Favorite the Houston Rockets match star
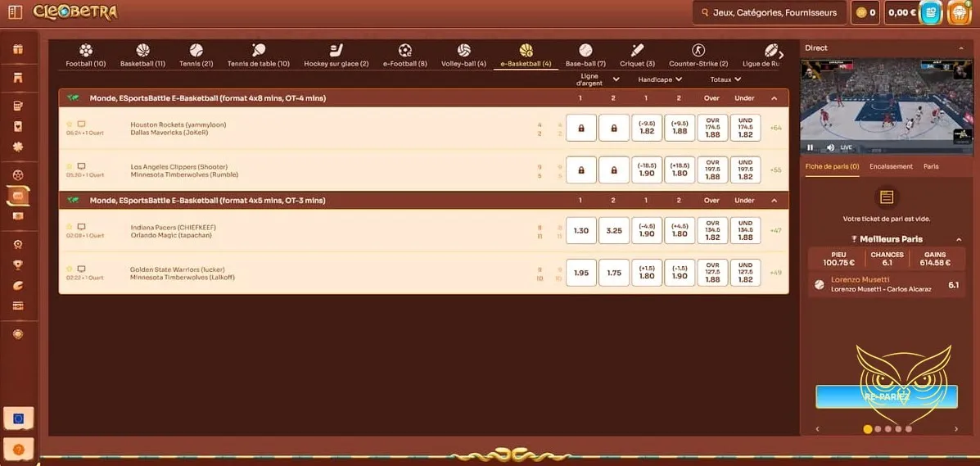980x466 pixels. 70,124
